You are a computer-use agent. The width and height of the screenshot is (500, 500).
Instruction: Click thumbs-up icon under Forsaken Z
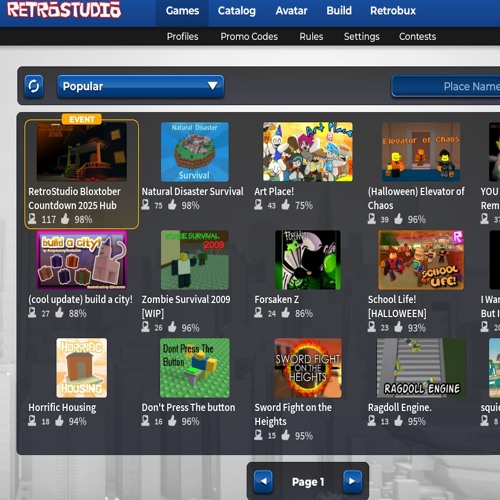[285, 313]
